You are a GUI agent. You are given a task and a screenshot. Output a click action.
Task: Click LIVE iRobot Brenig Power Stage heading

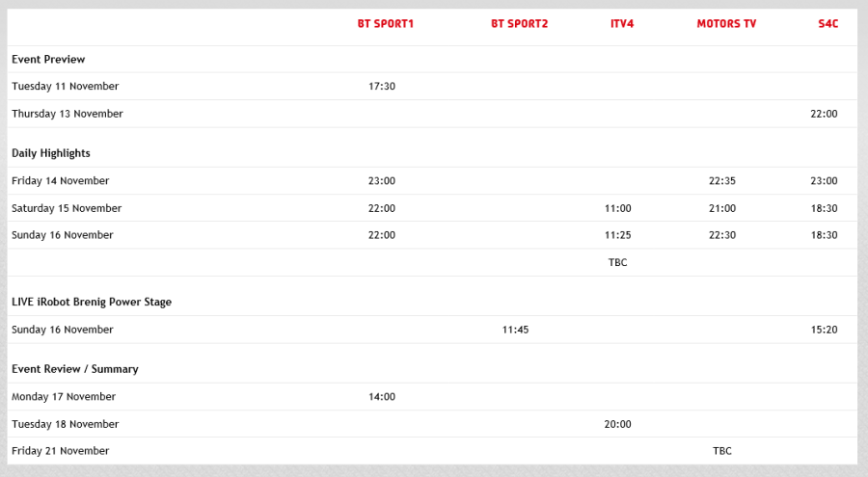[x=92, y=303]
